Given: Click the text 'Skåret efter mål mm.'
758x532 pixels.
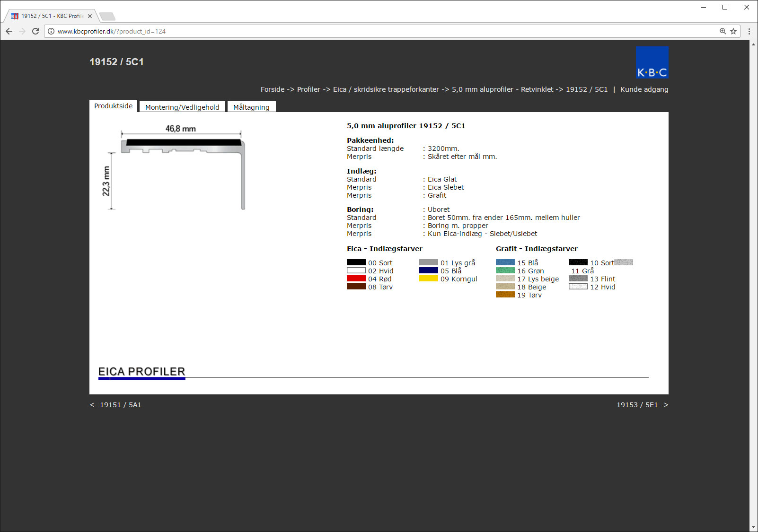Looking at the screenshot, I should pyautogui.click(x=462, y=157).
